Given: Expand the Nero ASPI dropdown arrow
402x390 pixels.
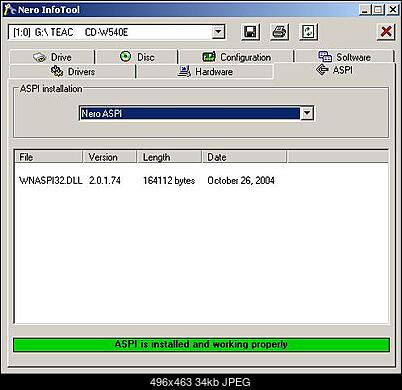Looking at the screenshot, I should tap(307, 113).
